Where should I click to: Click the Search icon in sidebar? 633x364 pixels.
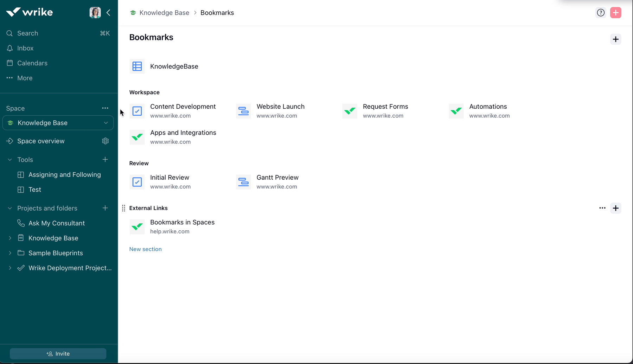[x=9, y=33]
